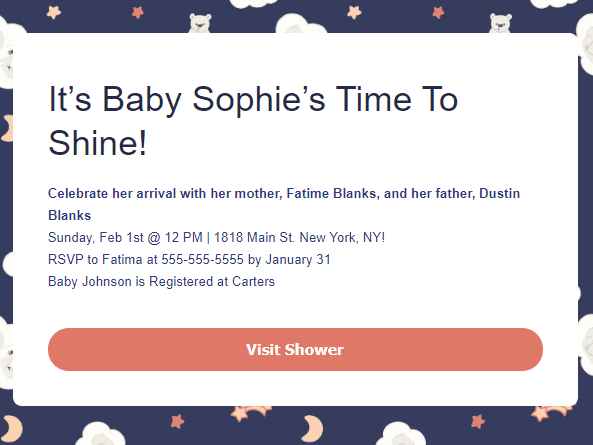Image resolution: width=593 pixels, height=445 pixels.
Task: Click the Registered at Carters line
Action: 161,281
